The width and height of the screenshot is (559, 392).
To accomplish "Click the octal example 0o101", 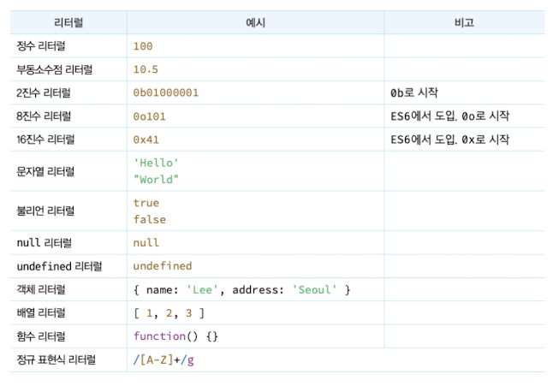I will 149,116.
